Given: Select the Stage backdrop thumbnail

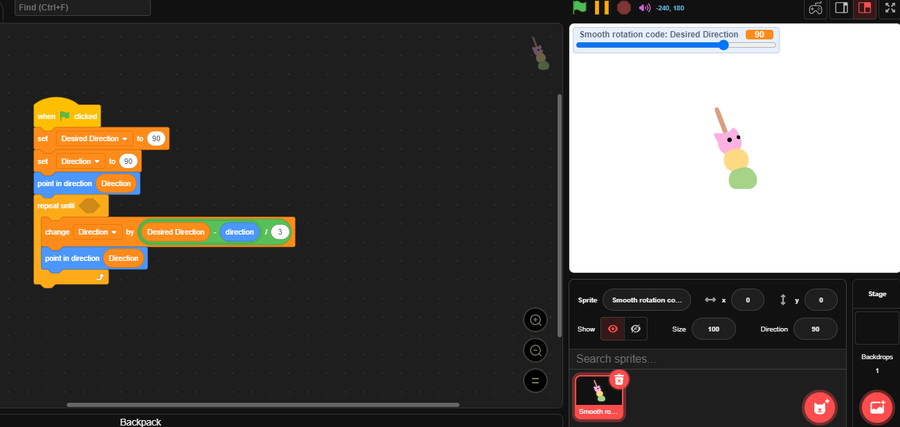Looking at the screenshot, I should 876,328.
